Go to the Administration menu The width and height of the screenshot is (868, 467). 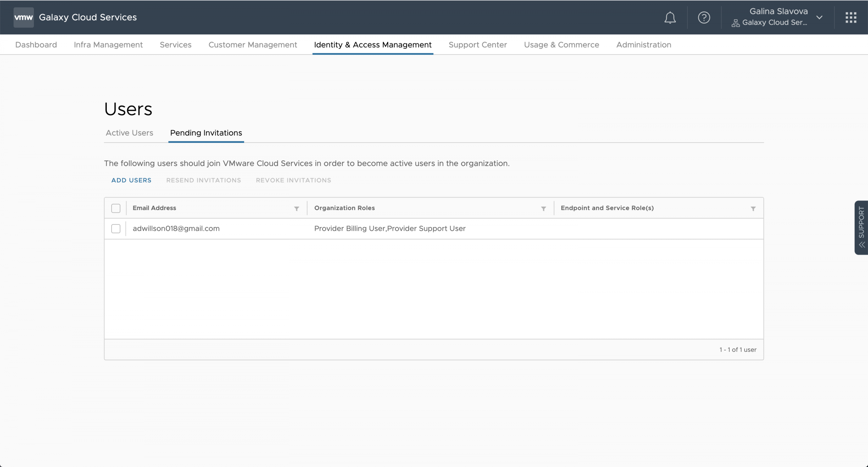click(x=644, y=45)
